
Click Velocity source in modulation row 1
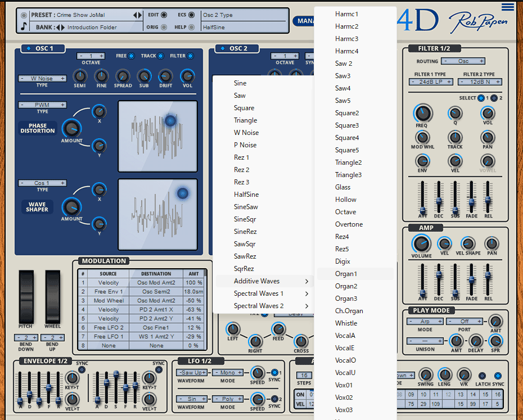point(109,283)
